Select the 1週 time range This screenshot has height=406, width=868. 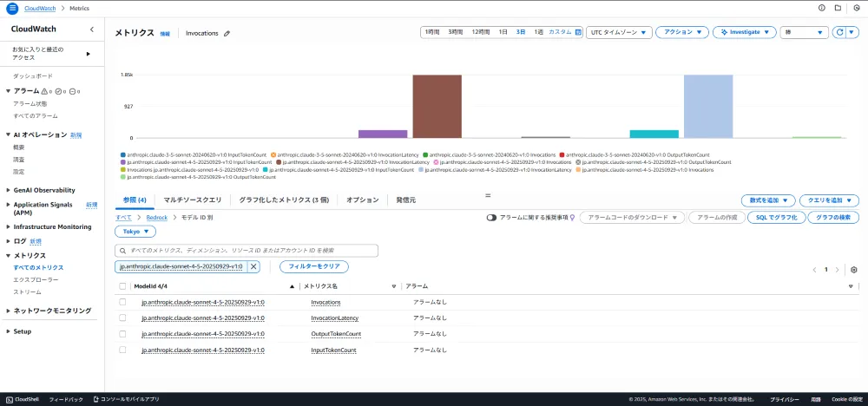point(539,33)
